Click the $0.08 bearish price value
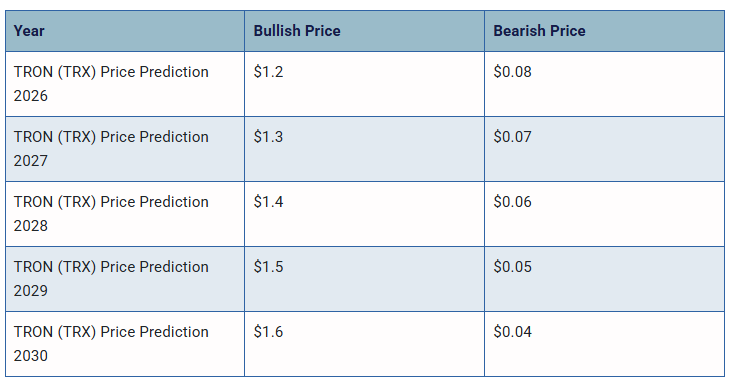 click(513, 72)
